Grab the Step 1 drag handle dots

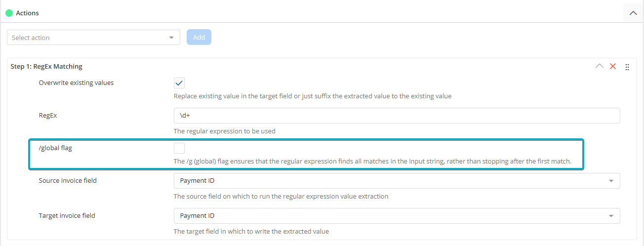[x=627, y=67]
